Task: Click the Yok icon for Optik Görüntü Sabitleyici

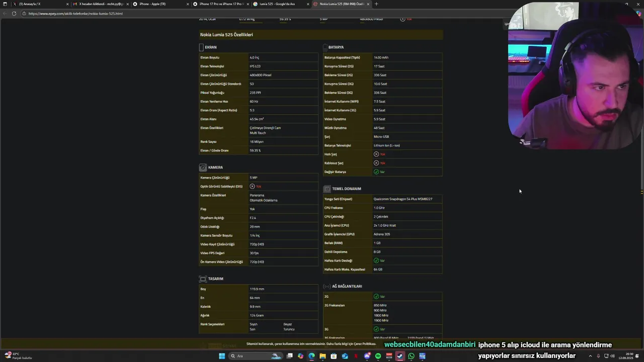Action: (252, 187)
